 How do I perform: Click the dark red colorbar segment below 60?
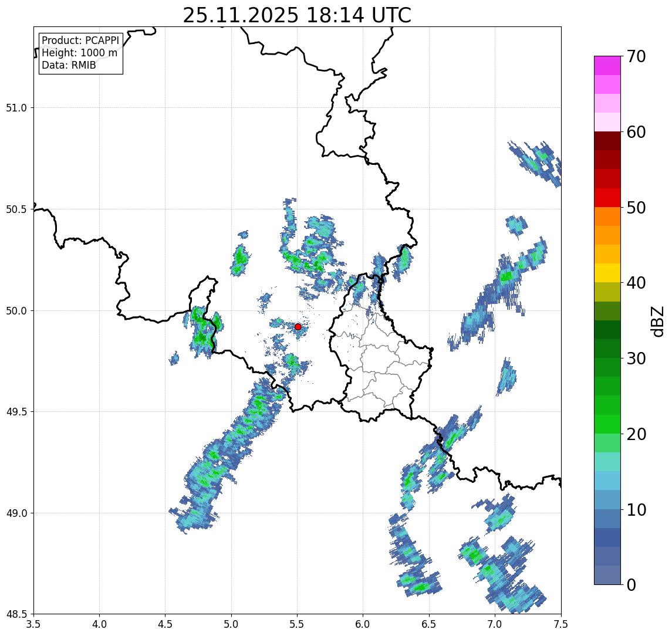coord(607,141)
